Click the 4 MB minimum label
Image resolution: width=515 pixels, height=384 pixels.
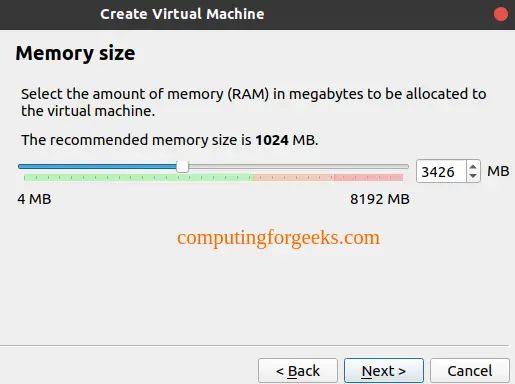click(34, 199)
